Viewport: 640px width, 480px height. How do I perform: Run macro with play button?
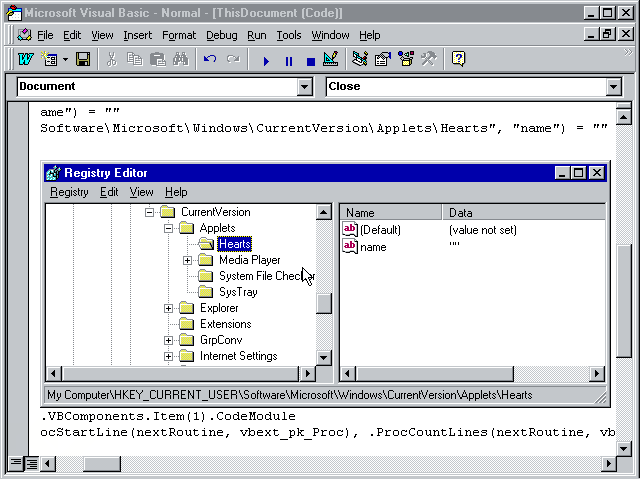[266, 61]
